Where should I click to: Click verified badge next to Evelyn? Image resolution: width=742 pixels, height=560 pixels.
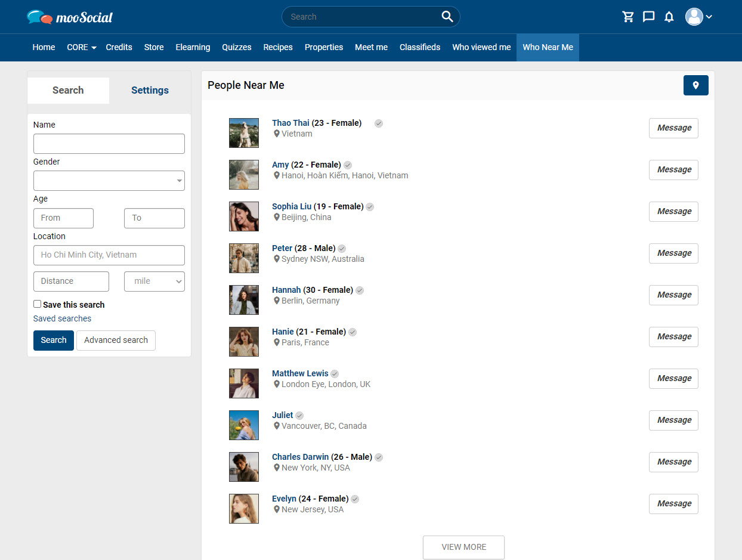(x=355, y=499)
